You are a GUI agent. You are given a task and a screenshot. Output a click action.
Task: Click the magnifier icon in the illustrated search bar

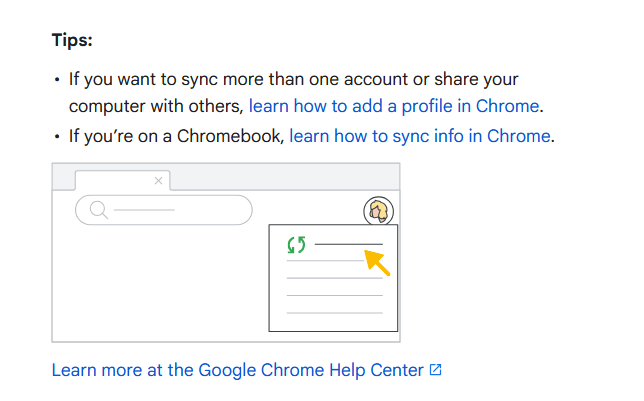tap(97, 210)
